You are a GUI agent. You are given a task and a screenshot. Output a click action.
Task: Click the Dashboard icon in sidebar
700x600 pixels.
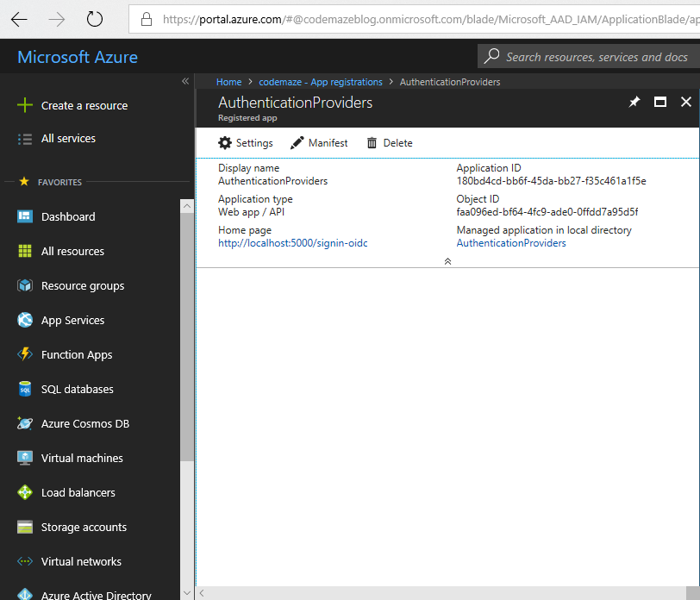[25, 216]
